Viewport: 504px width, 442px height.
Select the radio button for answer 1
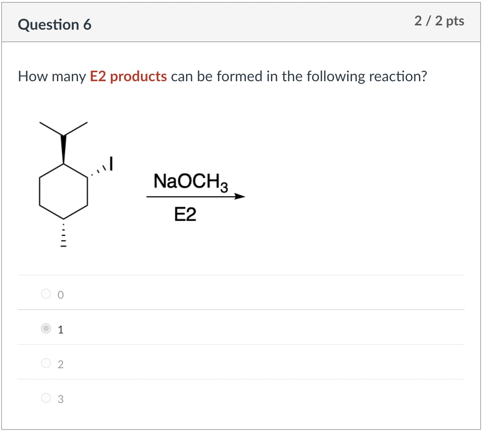tap(46, 328)
